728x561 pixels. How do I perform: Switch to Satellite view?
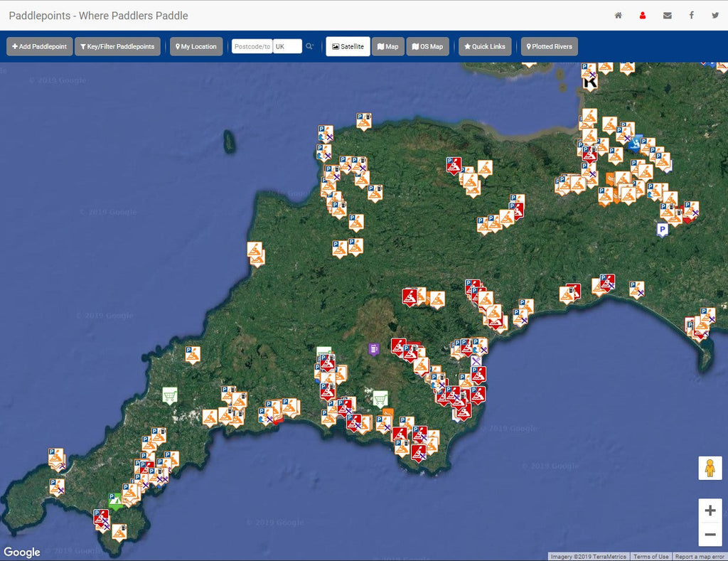pos(348,46)
